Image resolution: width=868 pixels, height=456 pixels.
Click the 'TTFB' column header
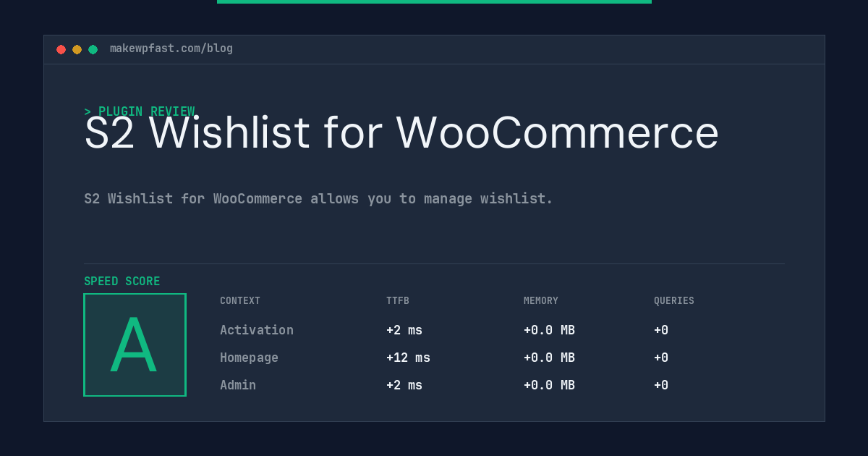click(398, 300)
